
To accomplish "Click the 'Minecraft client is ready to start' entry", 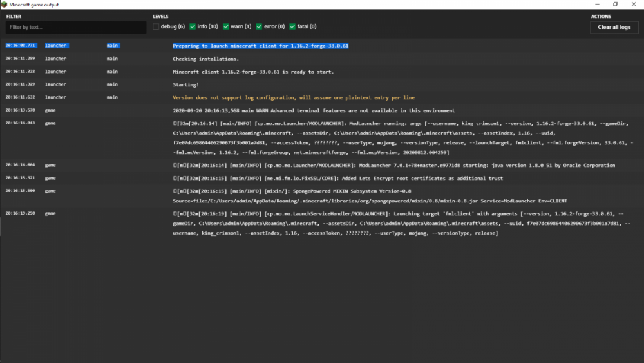I will [x=253, y=72].
